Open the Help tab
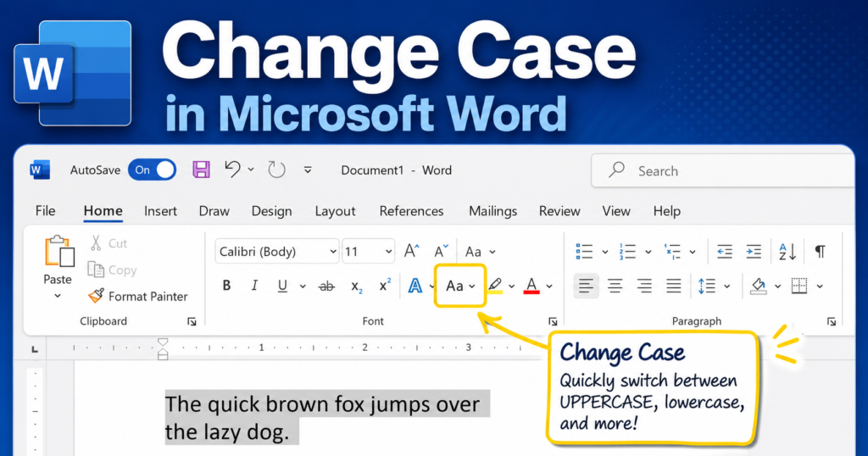The width and height of the screenshot is (868, 456). (666, 211)
